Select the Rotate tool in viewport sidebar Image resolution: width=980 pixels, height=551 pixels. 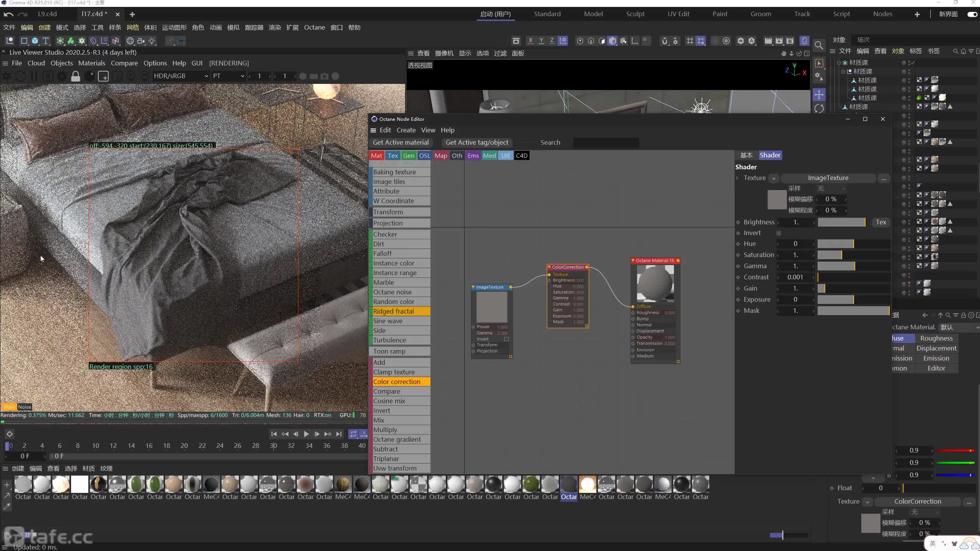819,109
